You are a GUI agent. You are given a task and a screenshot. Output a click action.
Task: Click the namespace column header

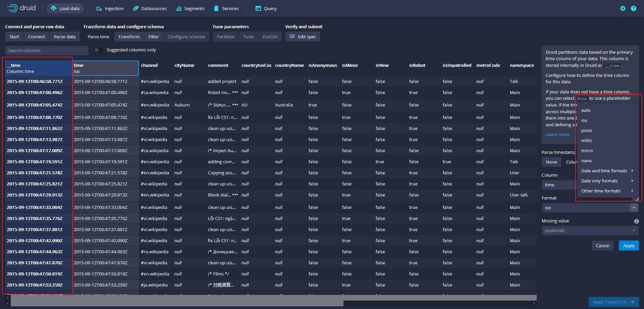pyautogui.click(x=522, y=68)
